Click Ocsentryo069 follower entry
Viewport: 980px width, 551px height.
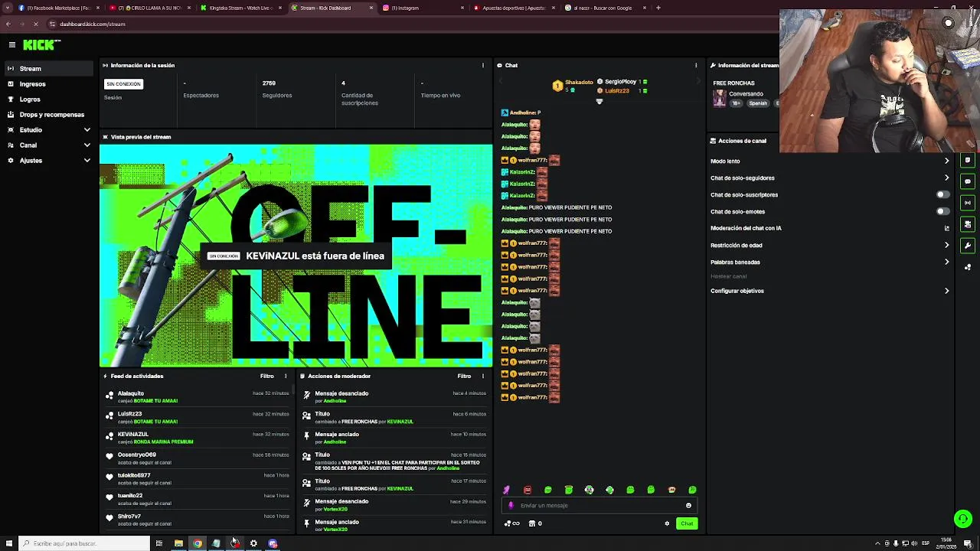pyautogui.click(x=137, y=455)
